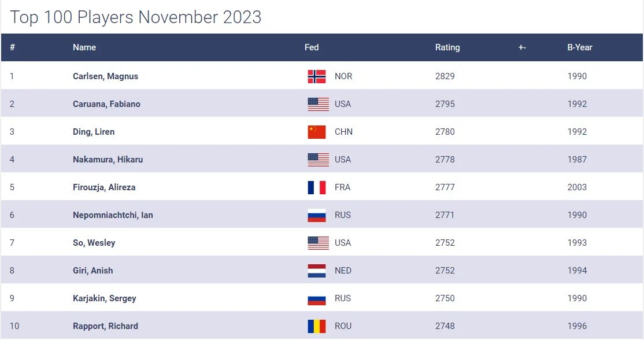The image size is (644, 340).
Task: Click the USA flag in Wesley So's row
Action: (x=319, y=243)
